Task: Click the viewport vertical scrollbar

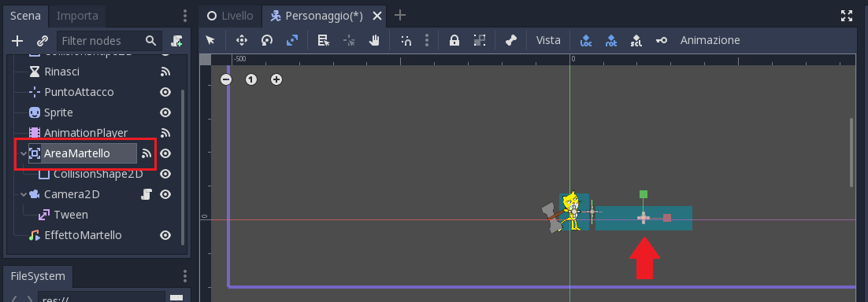Action: pos(852,152)
